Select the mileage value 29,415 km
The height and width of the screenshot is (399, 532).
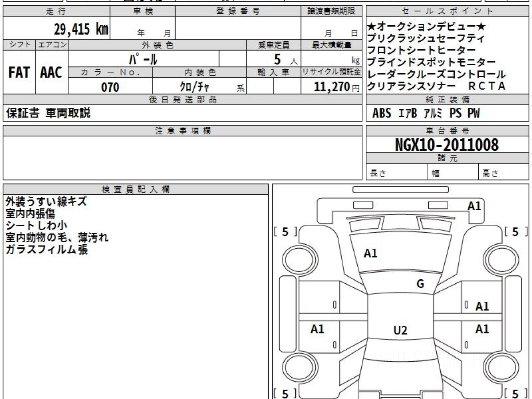(x=81, y=29)
